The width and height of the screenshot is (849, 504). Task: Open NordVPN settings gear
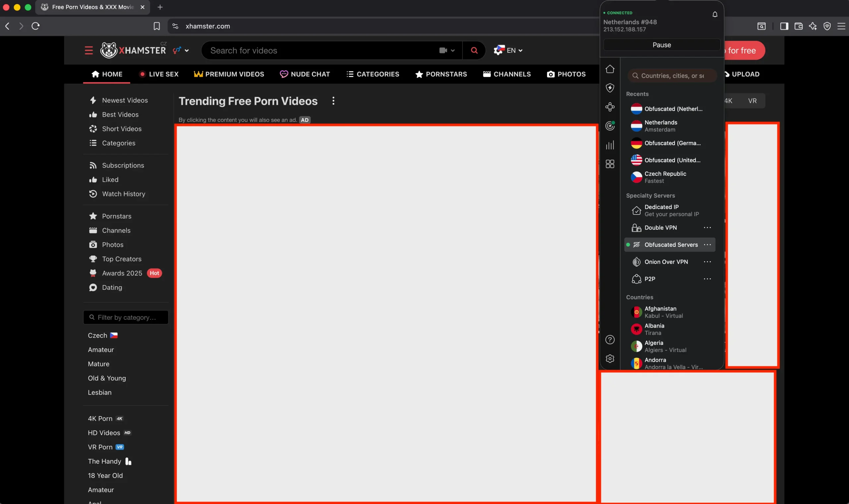coord(610,358)
